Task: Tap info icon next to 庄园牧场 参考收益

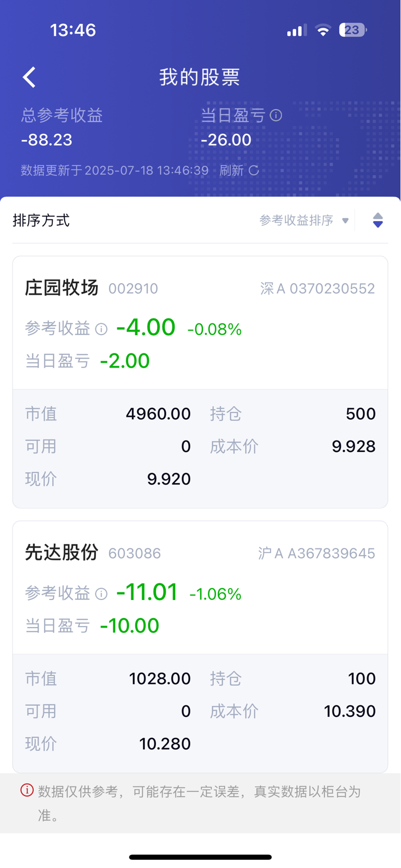Action: (102, 329)
